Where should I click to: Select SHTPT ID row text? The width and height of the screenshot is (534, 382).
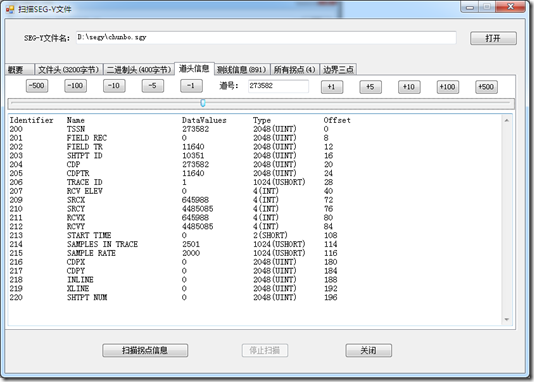tap(85, 156)
